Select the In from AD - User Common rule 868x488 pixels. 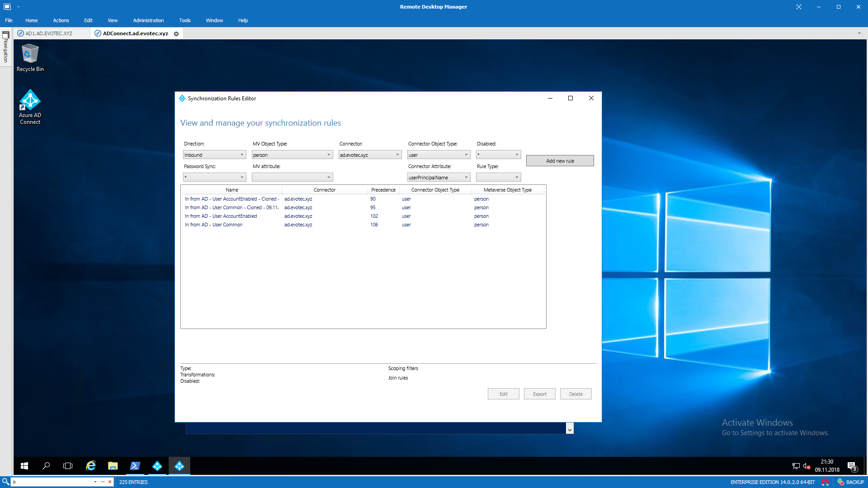pyautogui.click(x=214, y=225)
